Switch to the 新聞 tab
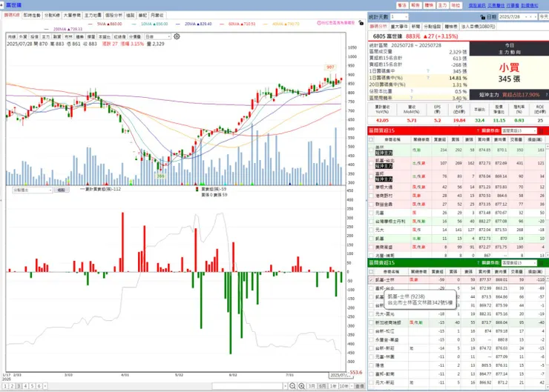The image size is (549, 392). click(x=415, y=27)
